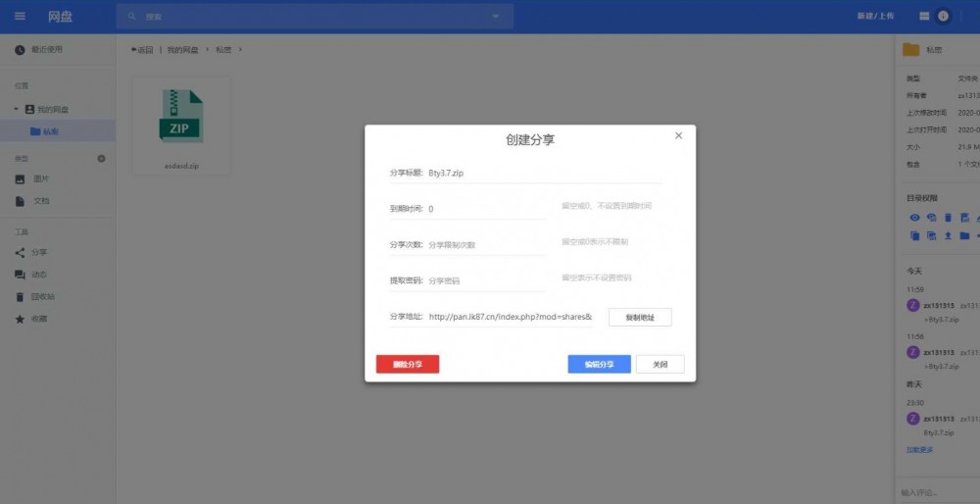Open the 图片 category in the sidebar
This screenshot has height=504, width=980.
[40, 178]
